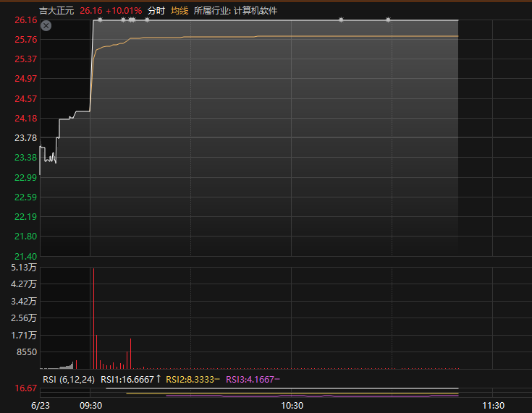This screenshot has height=413, width=532.
Task: Click the 09:30 time axis label
Action: pyautogui.click(x=91, y=406)
